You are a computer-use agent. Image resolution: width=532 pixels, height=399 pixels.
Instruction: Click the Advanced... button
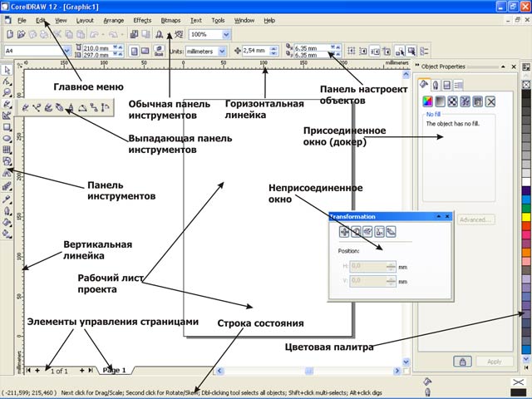[476, 219]
